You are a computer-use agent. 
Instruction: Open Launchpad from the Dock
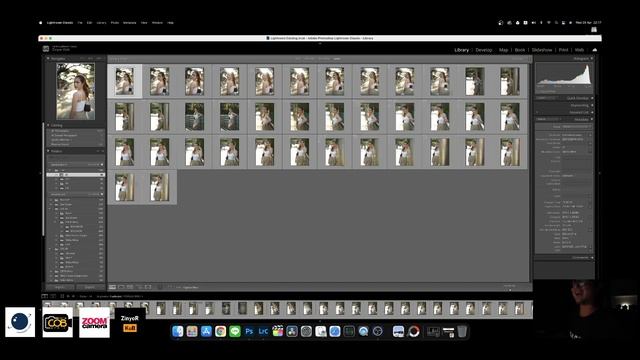(x=192, y=331)
